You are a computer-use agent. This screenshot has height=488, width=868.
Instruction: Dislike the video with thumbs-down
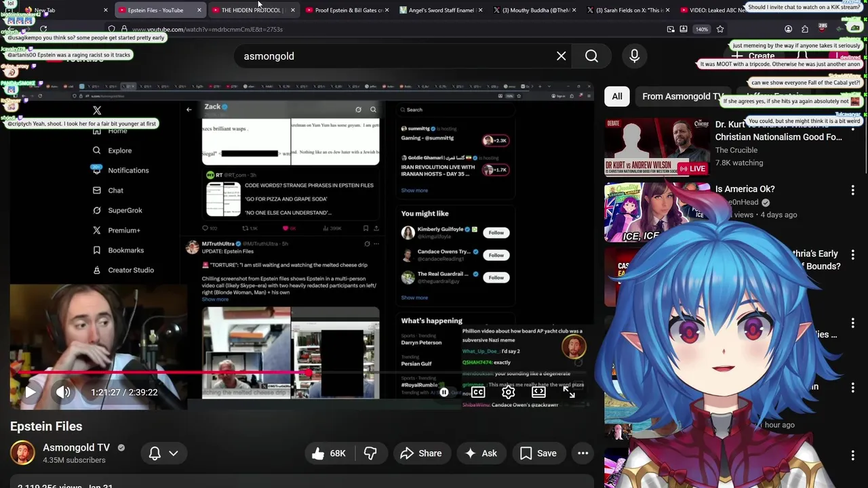pos(370,453)
